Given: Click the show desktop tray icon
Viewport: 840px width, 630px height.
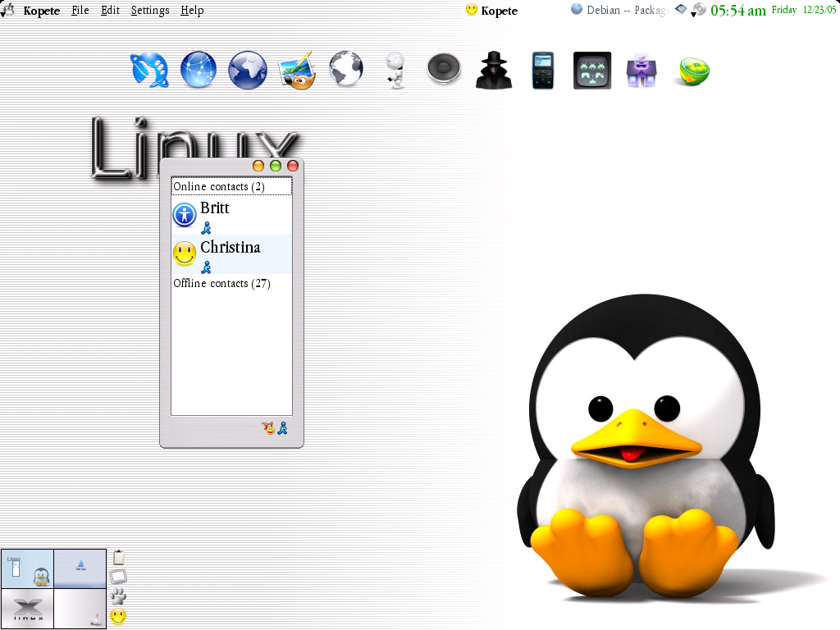Looking at the screenshot, I should click(x=118, y=577).
